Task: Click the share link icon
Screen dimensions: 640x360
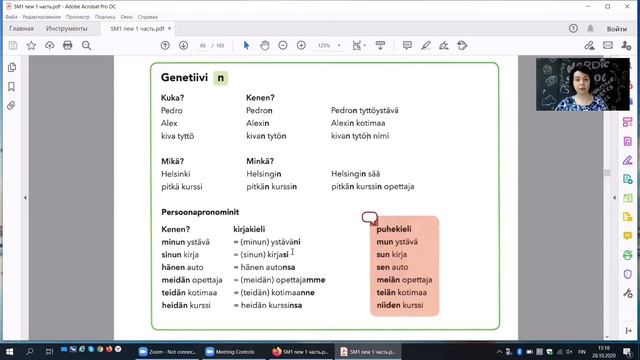Action: pos(589,45)
